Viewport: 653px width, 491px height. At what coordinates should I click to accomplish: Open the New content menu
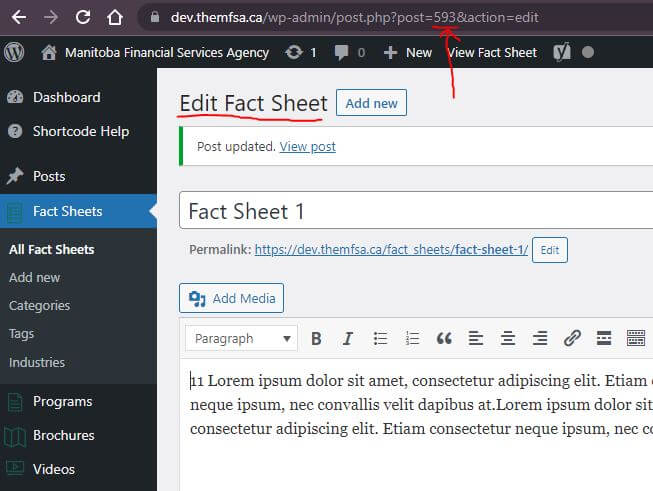click(x=408, y=52)
